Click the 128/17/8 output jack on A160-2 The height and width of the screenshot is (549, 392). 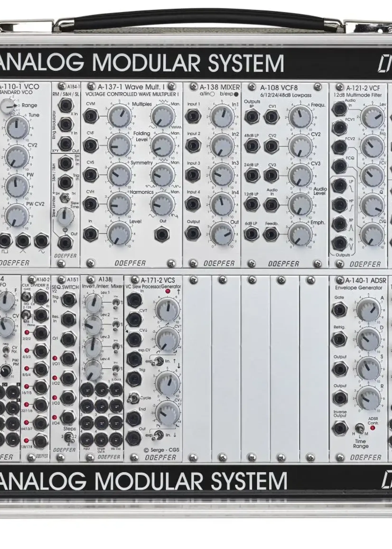coord(41,441)
